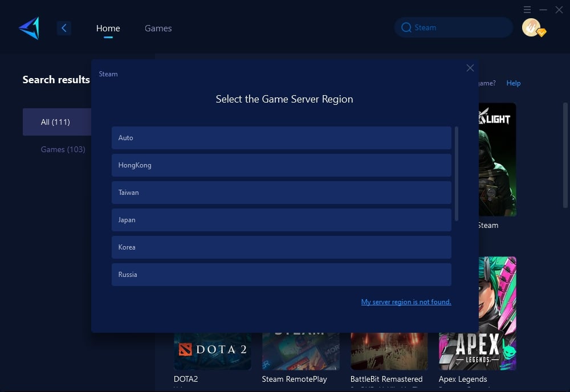Open 'My server region is not found' link
Viewport: 570px width, 392px height.
click(x=406, y=302)
